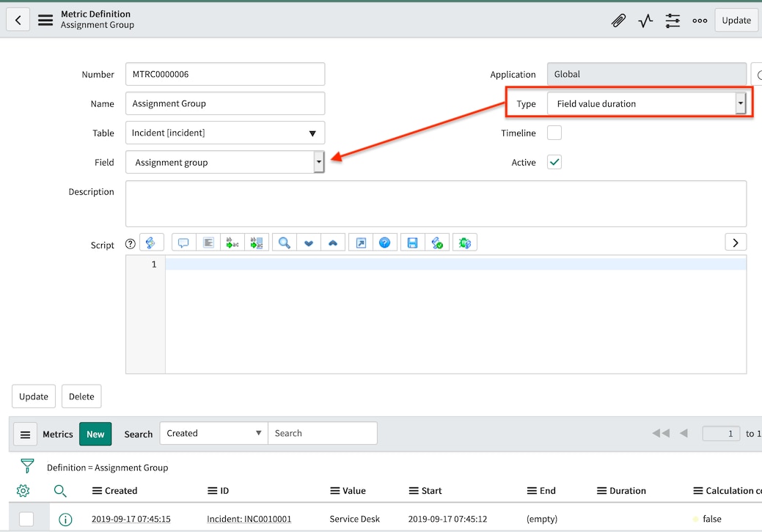Viewport: 762px width, 532px height.
Task: Toggle the Timeline checkbox
Action: pos(554,133)
